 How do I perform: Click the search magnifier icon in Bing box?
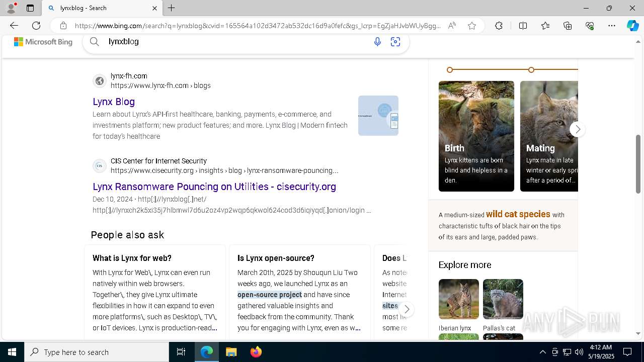[x=94, y=42]
